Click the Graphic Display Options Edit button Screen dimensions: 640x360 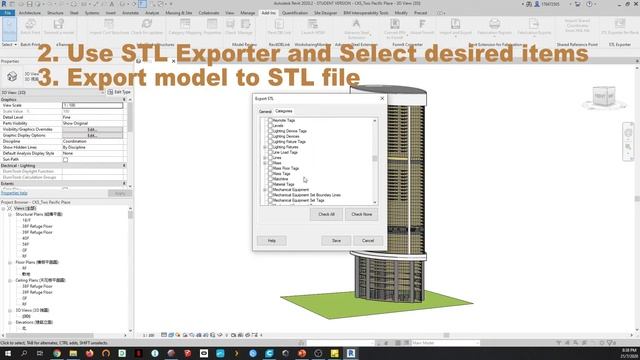point(92,136)
